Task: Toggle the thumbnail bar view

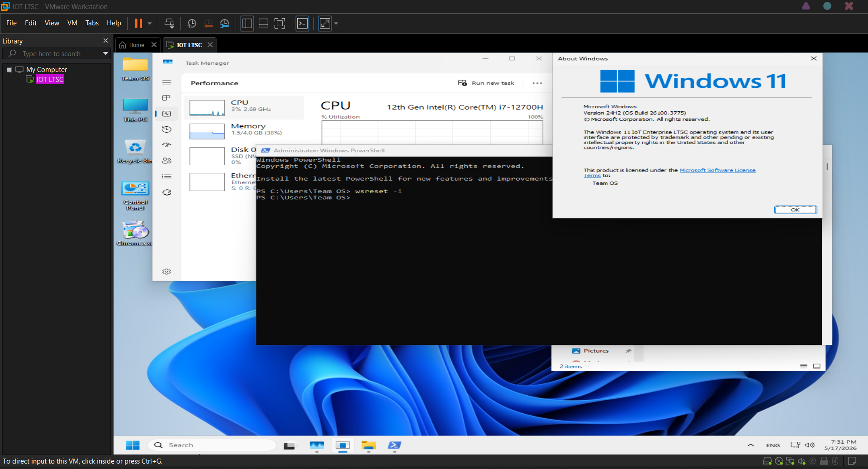Action: [263, 23]
